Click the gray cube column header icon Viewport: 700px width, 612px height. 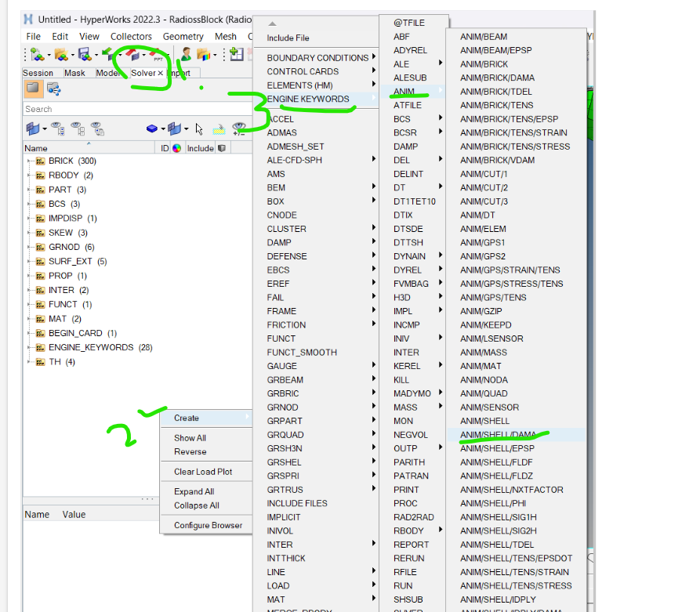(222, 148)
